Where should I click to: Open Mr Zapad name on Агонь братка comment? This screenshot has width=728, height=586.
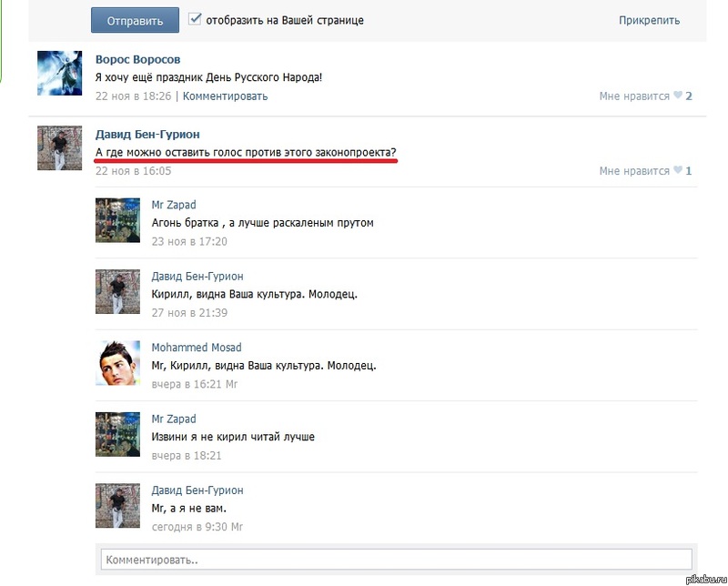coord(174,205)
